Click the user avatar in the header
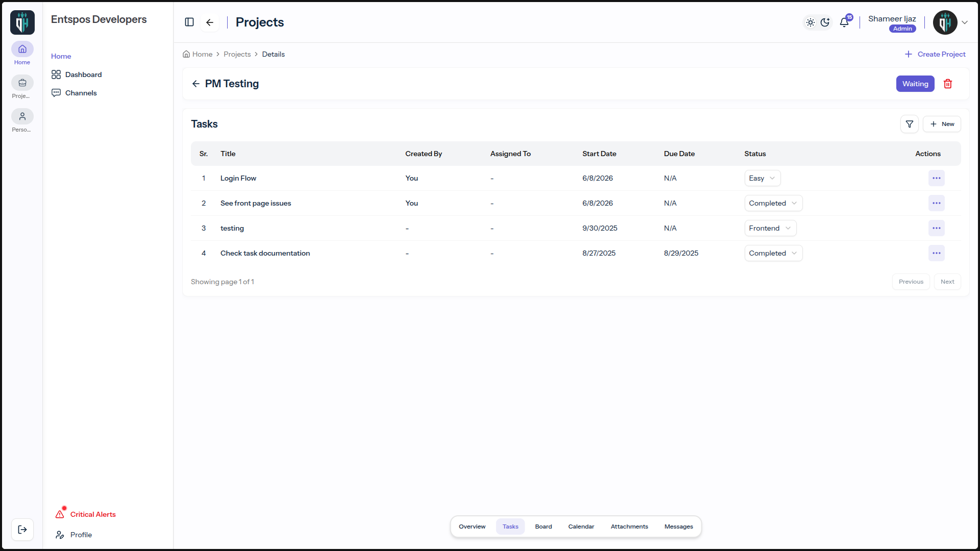The image size is (980, 551). (x=945, y=22)
